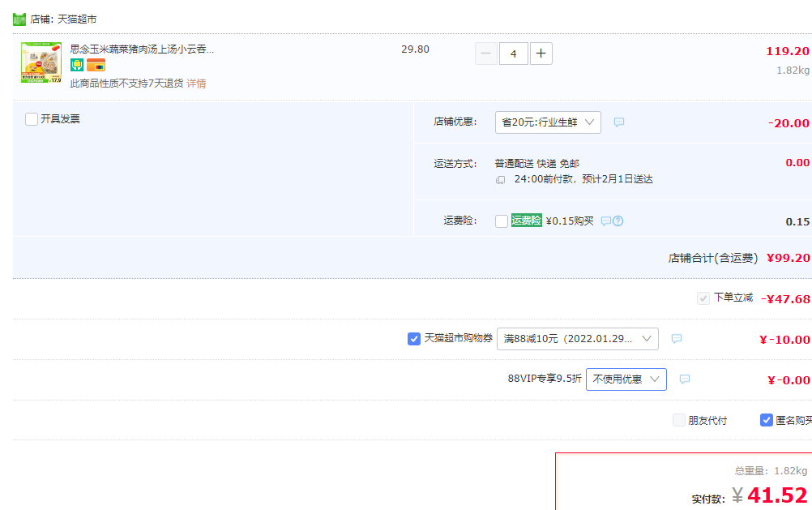The image size is (812, 510).
Task: Open the 不使用优惠 88VIP dropdown
Action: pos(626,379)
